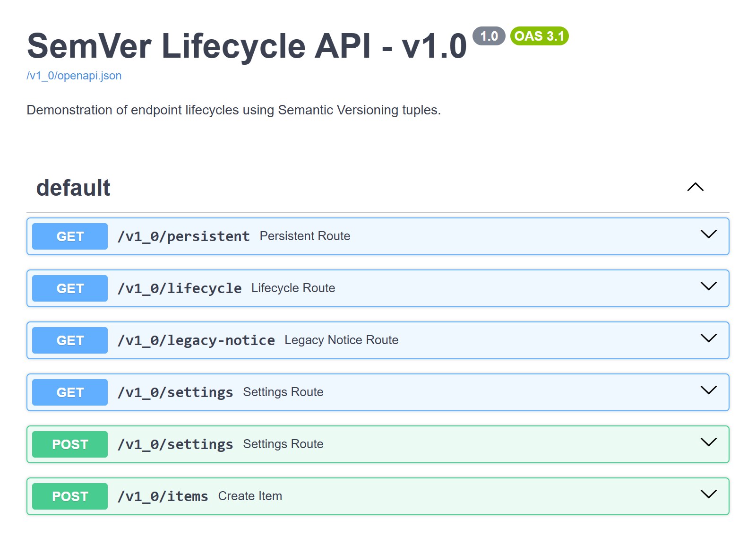Click GET badge for legacy-notice route
756x537 pixels.
[x=70, y=340]
